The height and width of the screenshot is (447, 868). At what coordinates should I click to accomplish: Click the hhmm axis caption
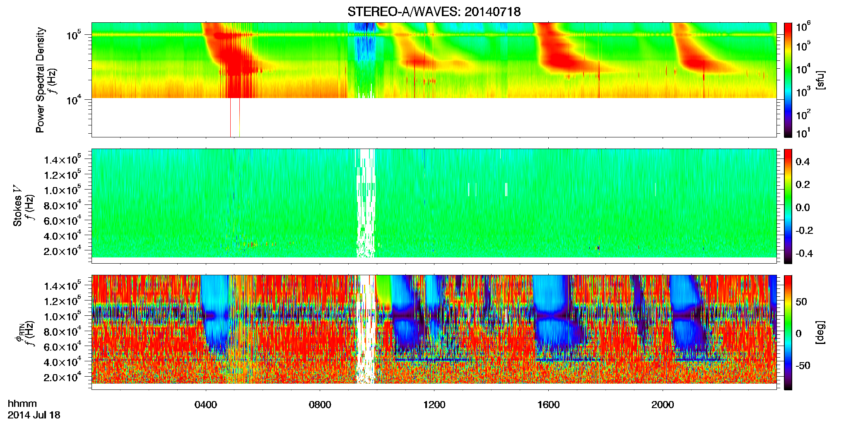(x=22, y=404)
